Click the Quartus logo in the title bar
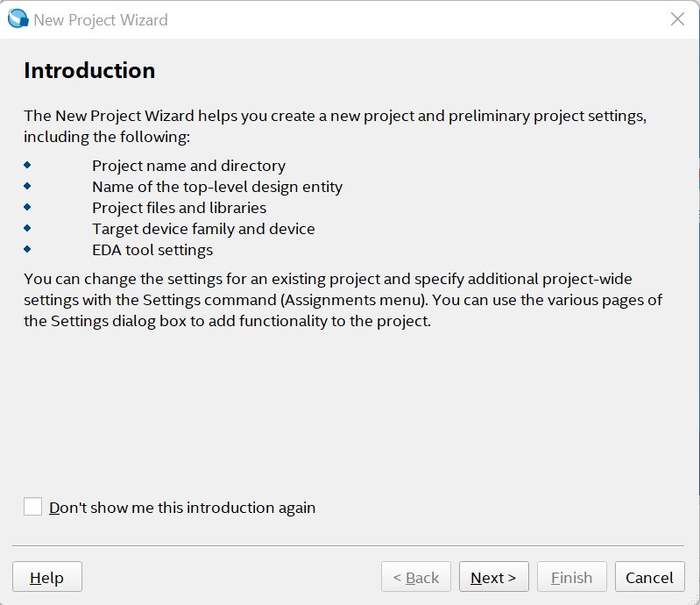 tap(18, 19)
